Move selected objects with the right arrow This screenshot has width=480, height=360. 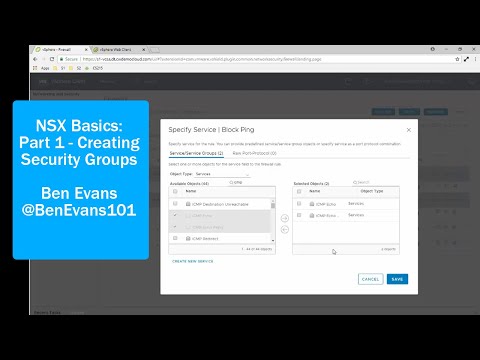(x=285, y=218)
